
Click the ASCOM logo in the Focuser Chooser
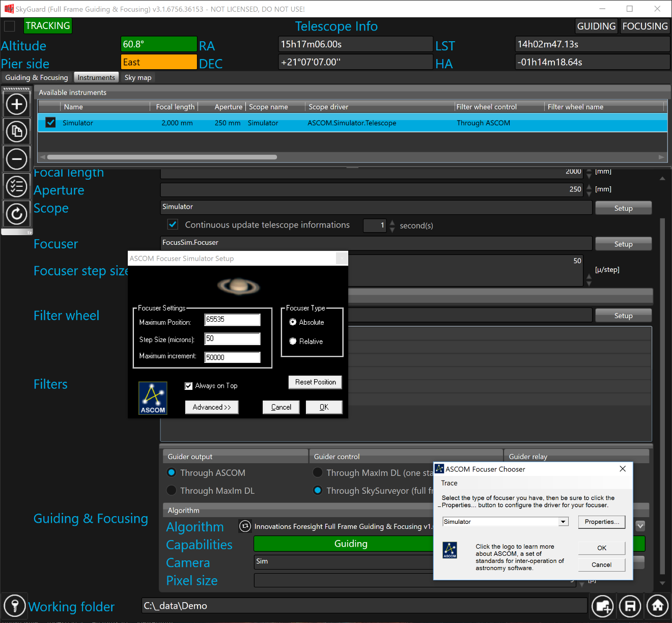click(450, 550)
